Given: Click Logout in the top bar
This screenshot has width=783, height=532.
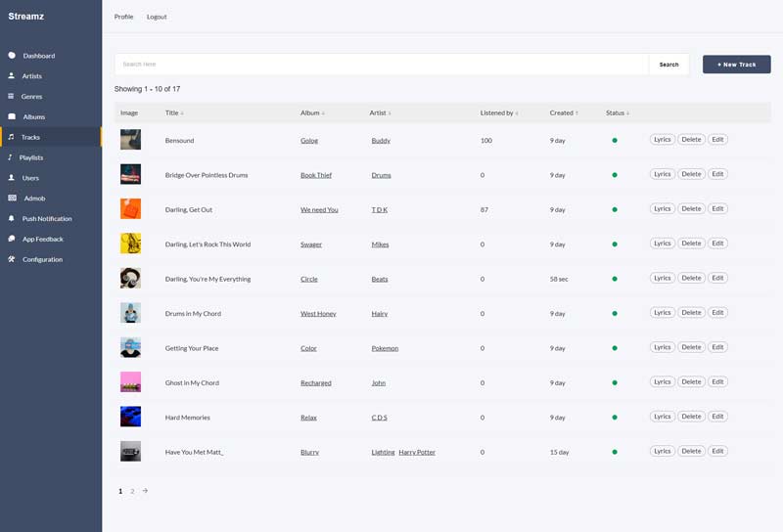Looking at the screenshot, I should pyautogui.click(x=157, y=17).
